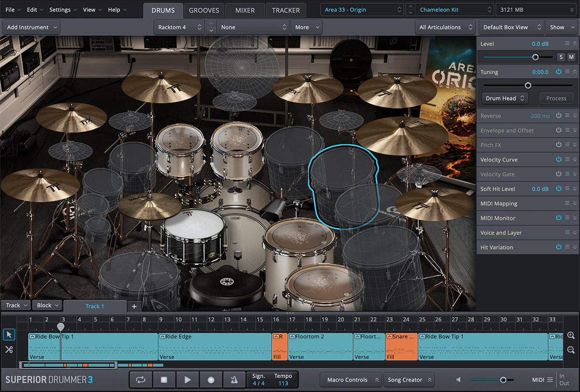The height and width of the screenshot is (392, 580).
Task: Start playback with the play button
Action: pyautogui.click(x=188, y=380)
